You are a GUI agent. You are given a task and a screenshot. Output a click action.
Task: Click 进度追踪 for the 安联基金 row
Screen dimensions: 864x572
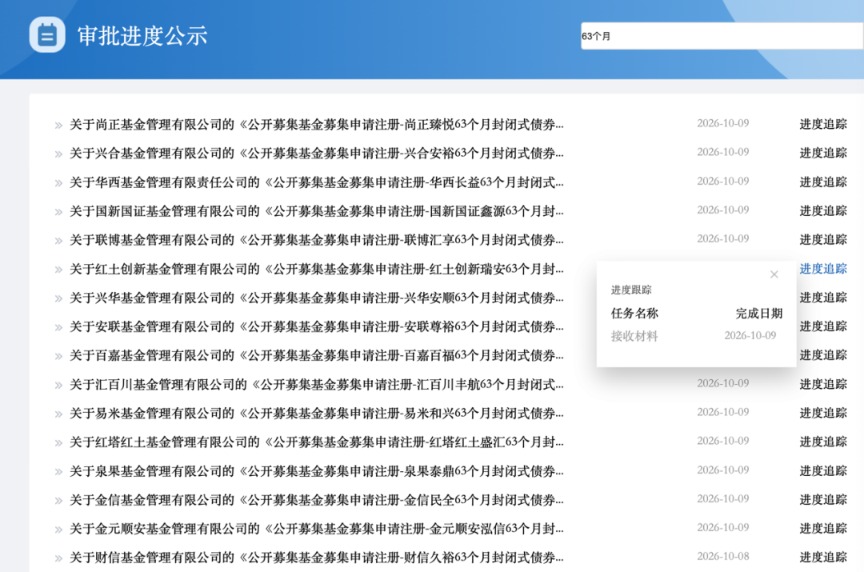click(x=823, y=326)
